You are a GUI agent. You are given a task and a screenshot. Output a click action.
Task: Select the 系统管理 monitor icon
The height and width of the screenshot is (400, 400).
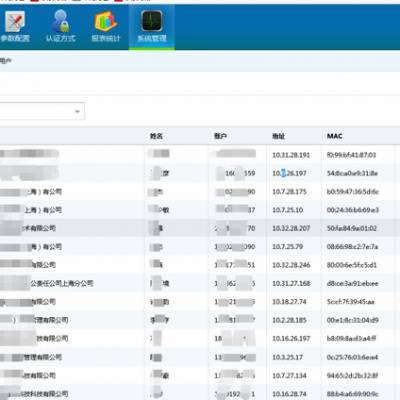tap(152, 21)
